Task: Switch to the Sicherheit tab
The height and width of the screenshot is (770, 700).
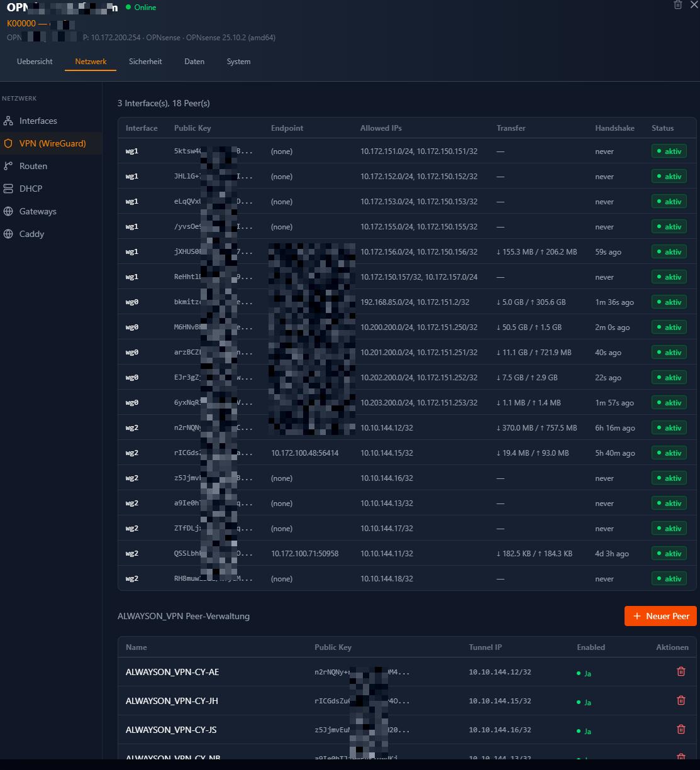Action: pos(145,62)
